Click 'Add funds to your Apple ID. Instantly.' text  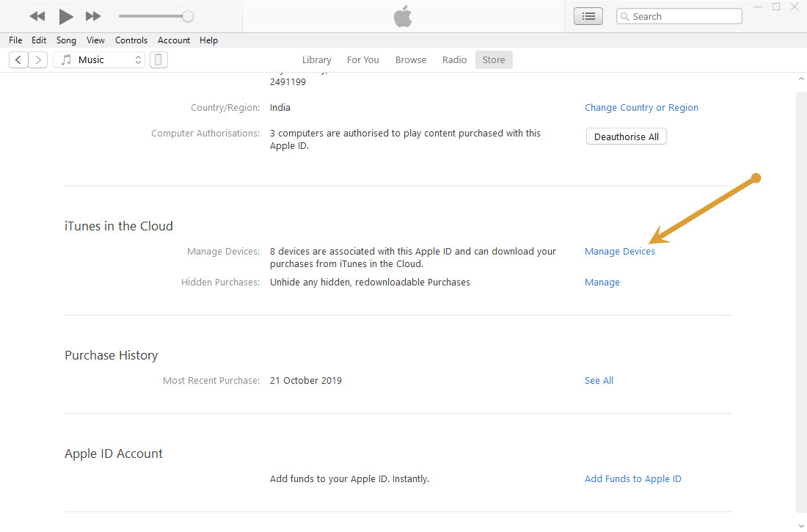(x=349, y=479)
